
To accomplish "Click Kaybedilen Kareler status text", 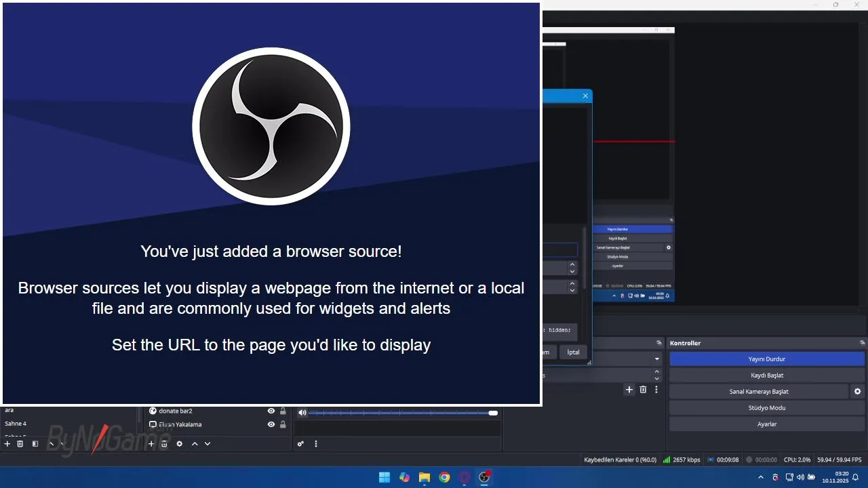I will [620, 460].
